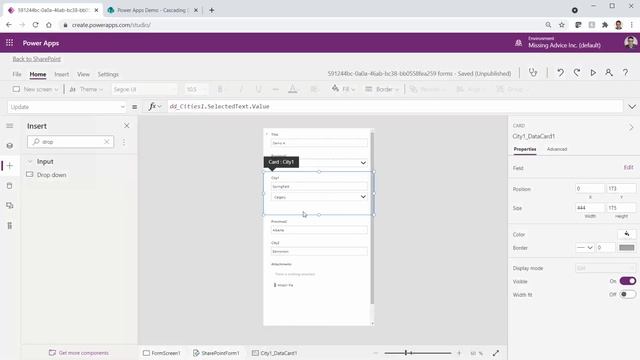Open the Theme dropdown
The width and height of the screenshot is (640, 360).
pyautogui.click(x=86, y=89)
